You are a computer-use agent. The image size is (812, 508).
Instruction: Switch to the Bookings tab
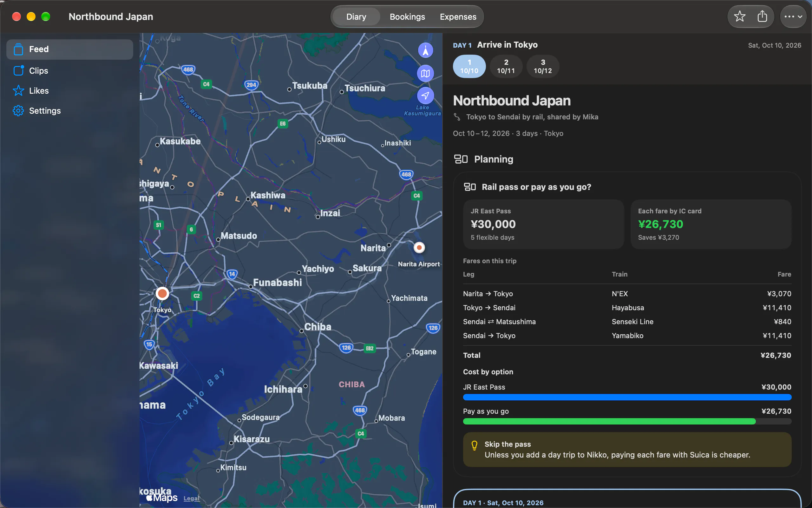tap(407, 17)
